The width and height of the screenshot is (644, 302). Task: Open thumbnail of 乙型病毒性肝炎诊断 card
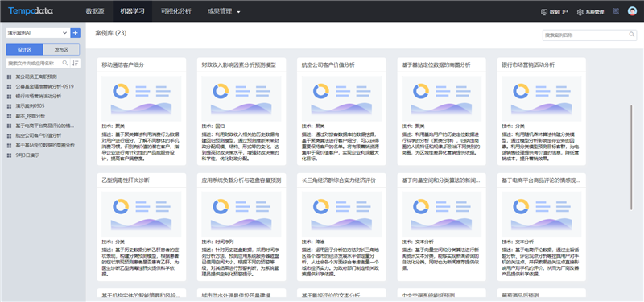click(x=142, y=213)
